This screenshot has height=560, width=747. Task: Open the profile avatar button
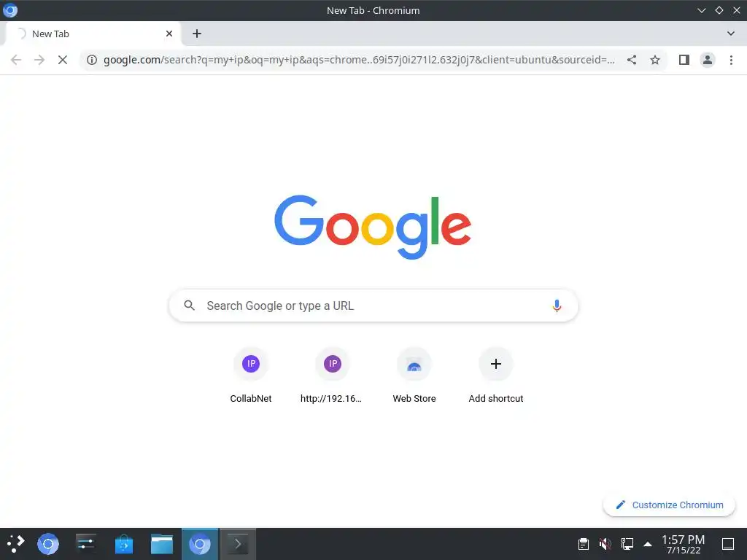[x=708, y=60]
